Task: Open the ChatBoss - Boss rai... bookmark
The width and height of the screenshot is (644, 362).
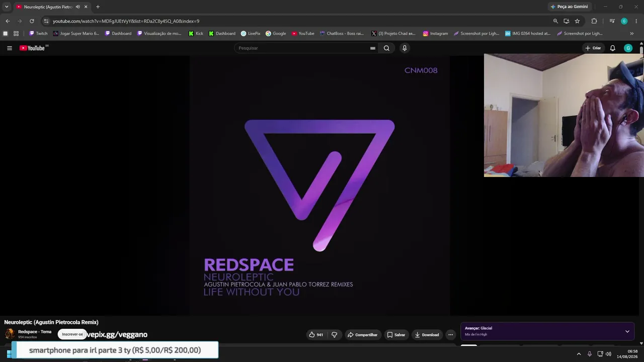Action: 341,34
